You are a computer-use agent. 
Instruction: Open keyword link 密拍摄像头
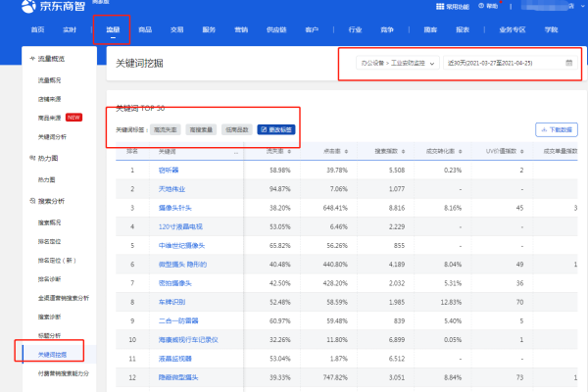tap(174, 283)
